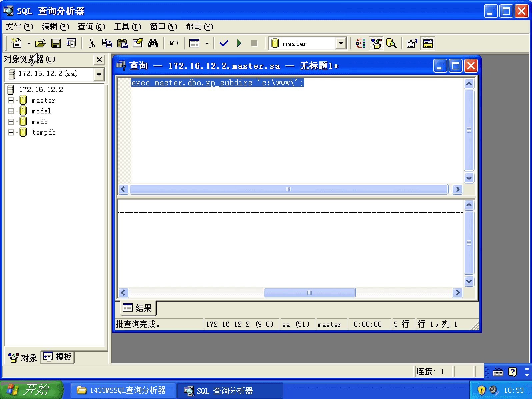Viewport: 532px width, 399px height.
Task: Open the Object Search magnifier icon
Action: [x=391, y=43]
